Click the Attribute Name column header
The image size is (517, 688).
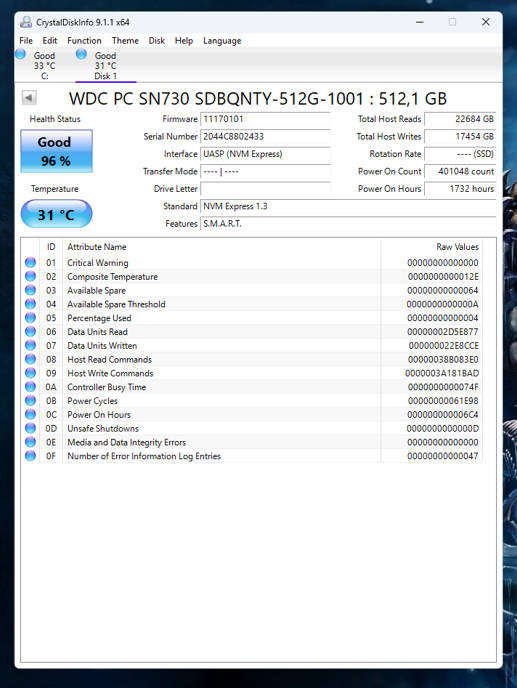point(222,247)
